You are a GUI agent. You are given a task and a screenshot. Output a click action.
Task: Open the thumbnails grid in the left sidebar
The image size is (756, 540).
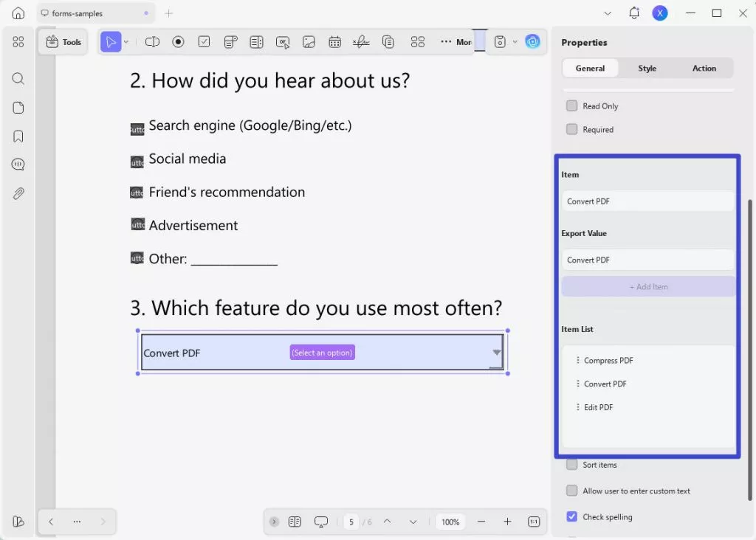point(18,42)
